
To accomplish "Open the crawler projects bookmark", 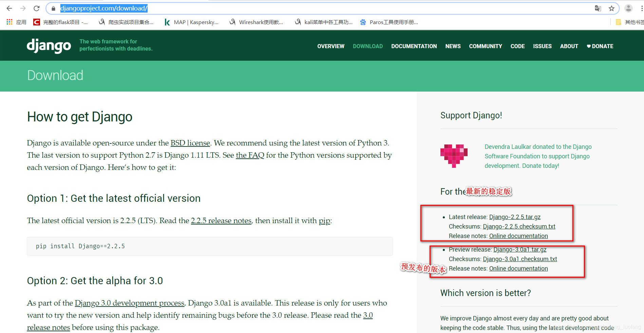I will click(126, 22).
